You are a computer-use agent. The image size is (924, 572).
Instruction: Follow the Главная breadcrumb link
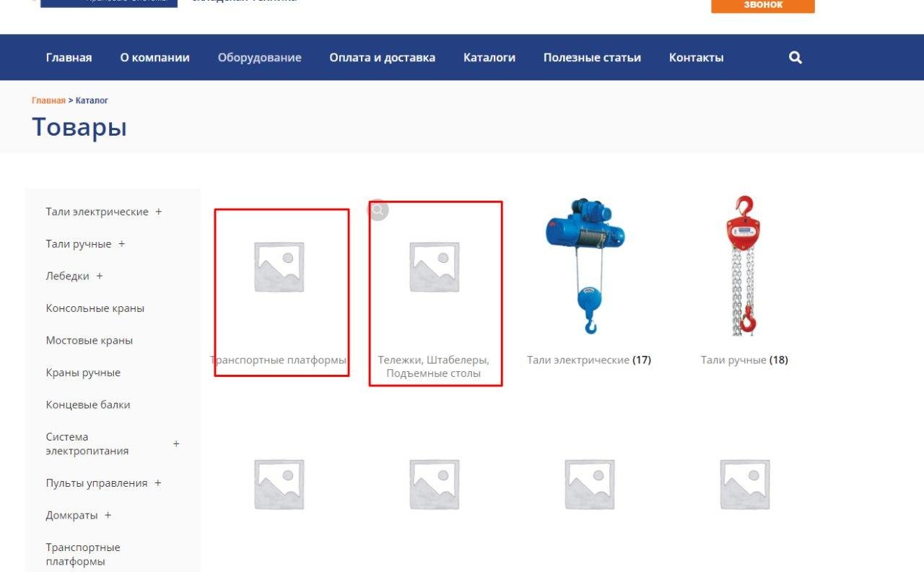pos(48,100)
